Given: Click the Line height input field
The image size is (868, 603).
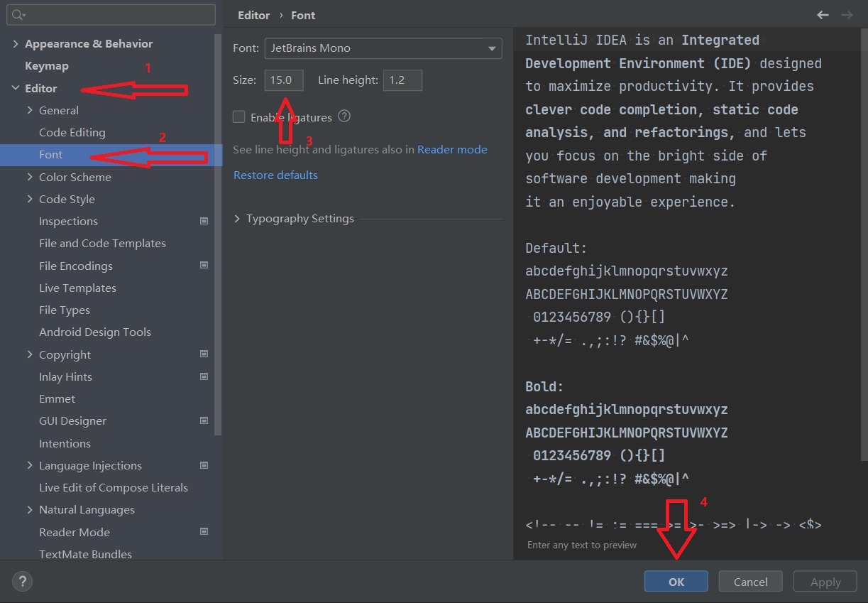Looking at the screenshot, I should [x=402, y=80].
